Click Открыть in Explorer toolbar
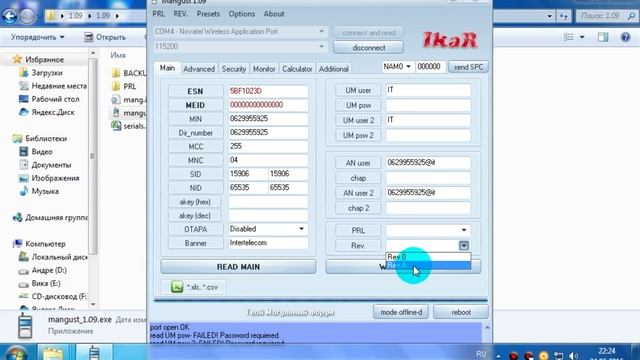640x360 pixels. click(x=105, y=37)
